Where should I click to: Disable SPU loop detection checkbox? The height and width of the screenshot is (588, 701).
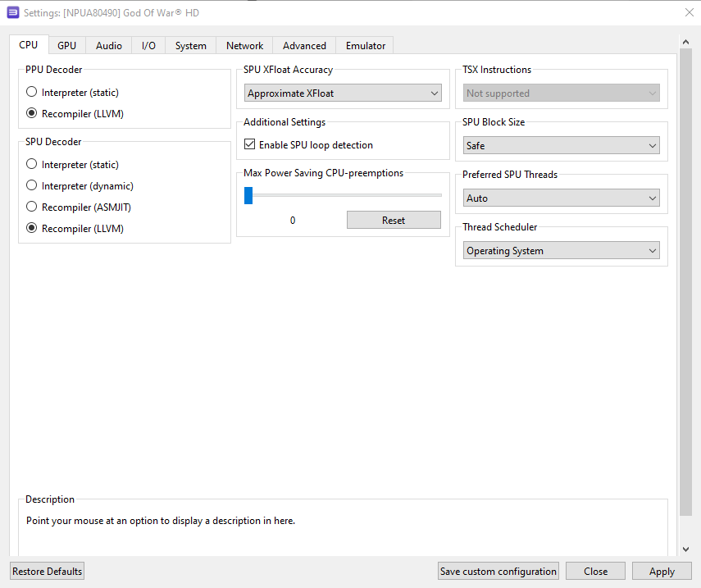(251, 144)
